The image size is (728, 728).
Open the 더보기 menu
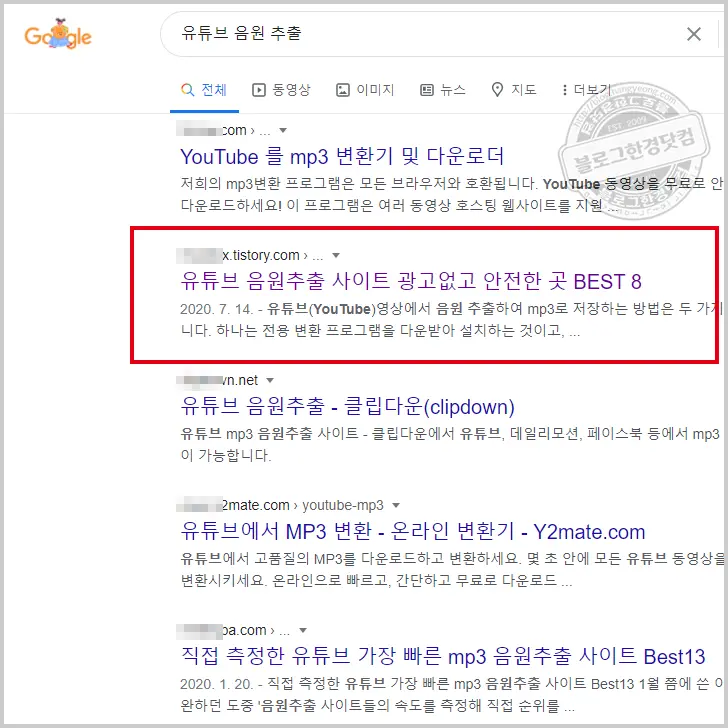[586, 90]
